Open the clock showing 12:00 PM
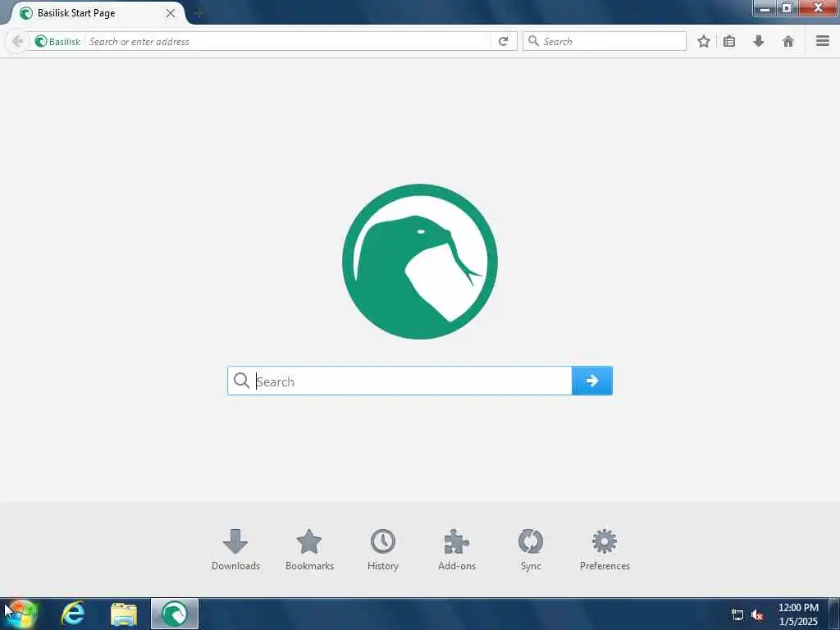The width and height of the screenshot is (840, 630). 798,614
